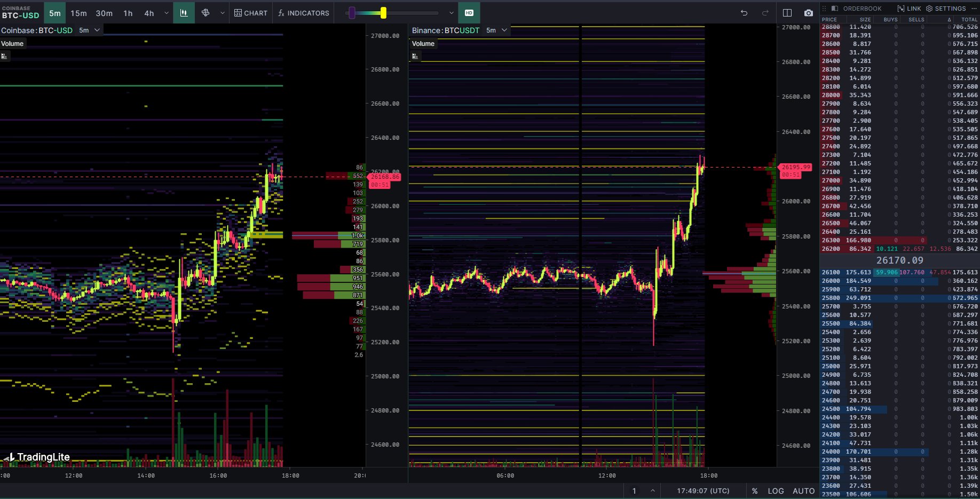Click the TOTAL column header

(969, 19)
